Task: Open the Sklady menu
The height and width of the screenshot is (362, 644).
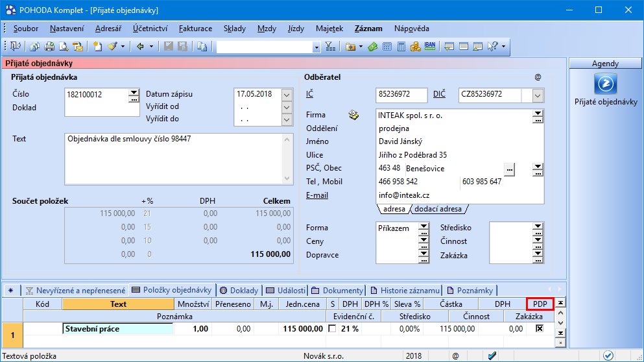Action: [235, 29]
